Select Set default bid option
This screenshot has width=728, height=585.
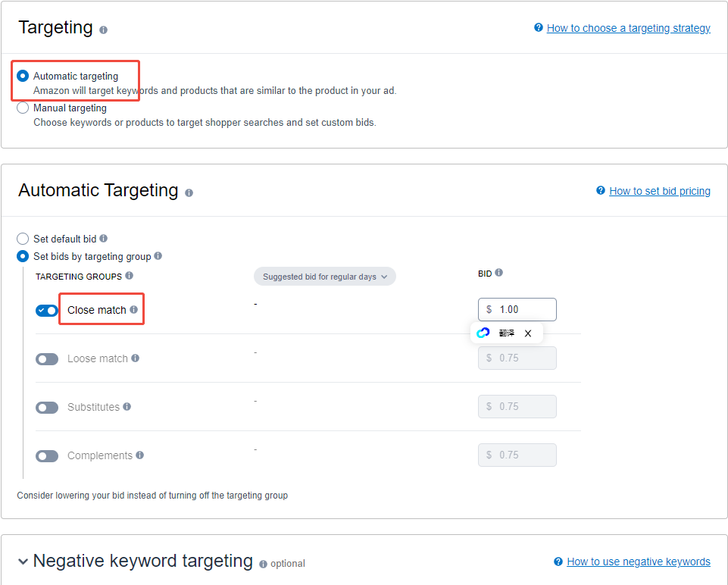point(23,239)
